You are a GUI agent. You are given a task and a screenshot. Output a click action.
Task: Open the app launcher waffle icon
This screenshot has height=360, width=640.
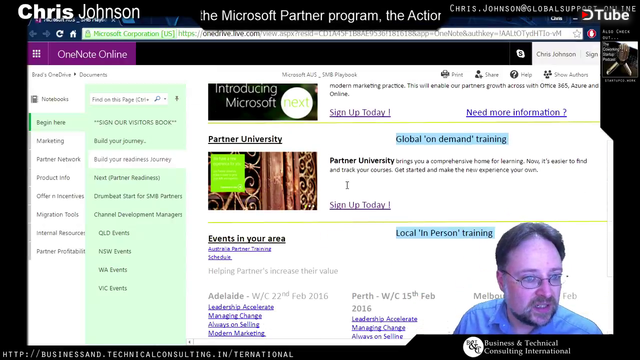[x=36, y=54]
